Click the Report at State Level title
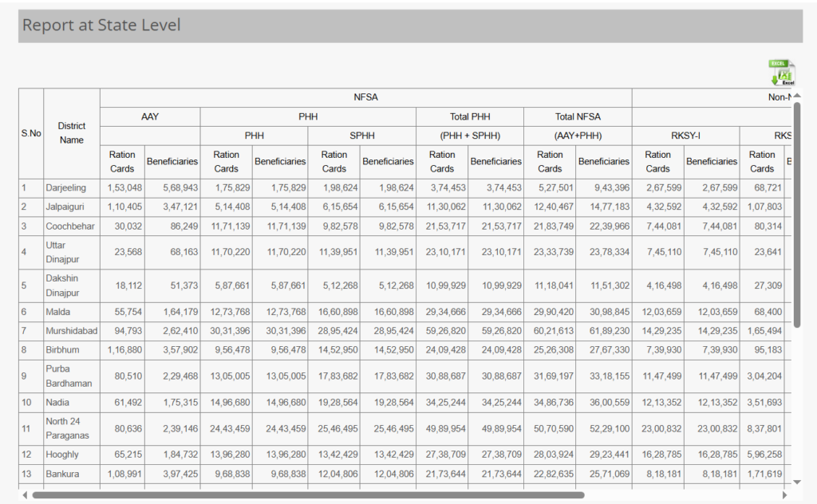The image size is (817, 504). point(101,26)
